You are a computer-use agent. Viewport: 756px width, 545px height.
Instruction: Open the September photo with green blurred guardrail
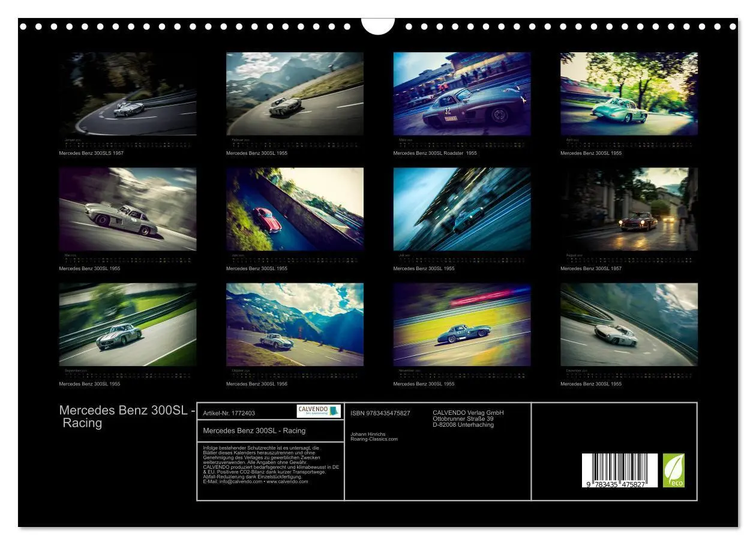128,325
